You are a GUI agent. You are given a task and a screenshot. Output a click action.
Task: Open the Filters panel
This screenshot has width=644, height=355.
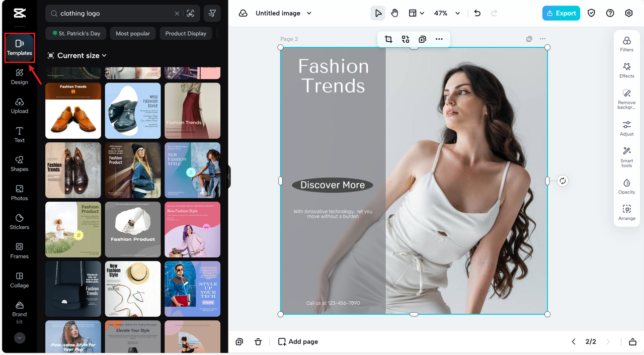[627, 44]
